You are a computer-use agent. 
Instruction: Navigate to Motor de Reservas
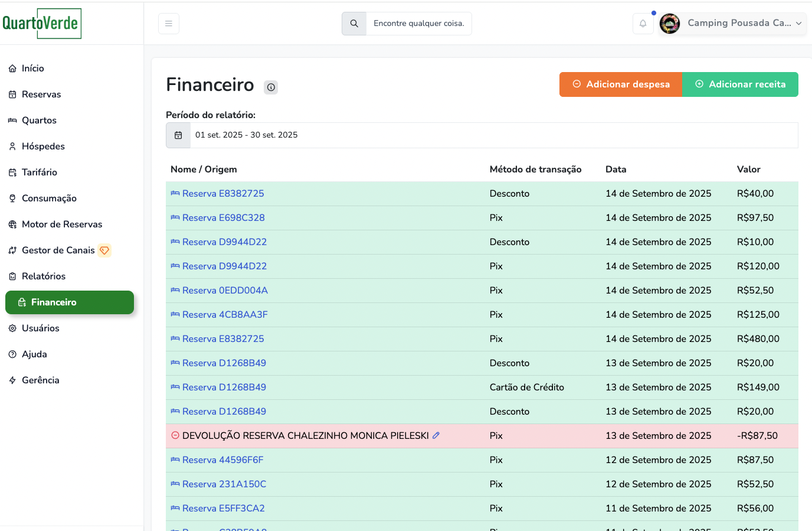point(62,224)
